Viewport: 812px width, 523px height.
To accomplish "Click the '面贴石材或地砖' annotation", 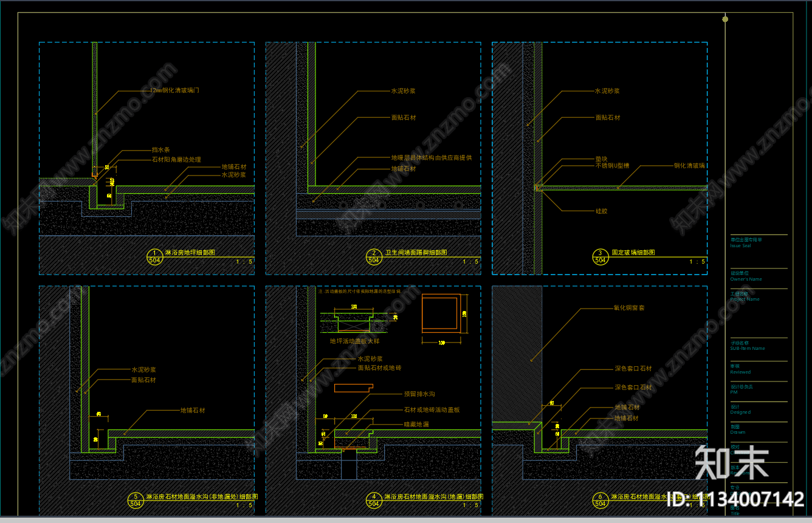I will [379, 368].
